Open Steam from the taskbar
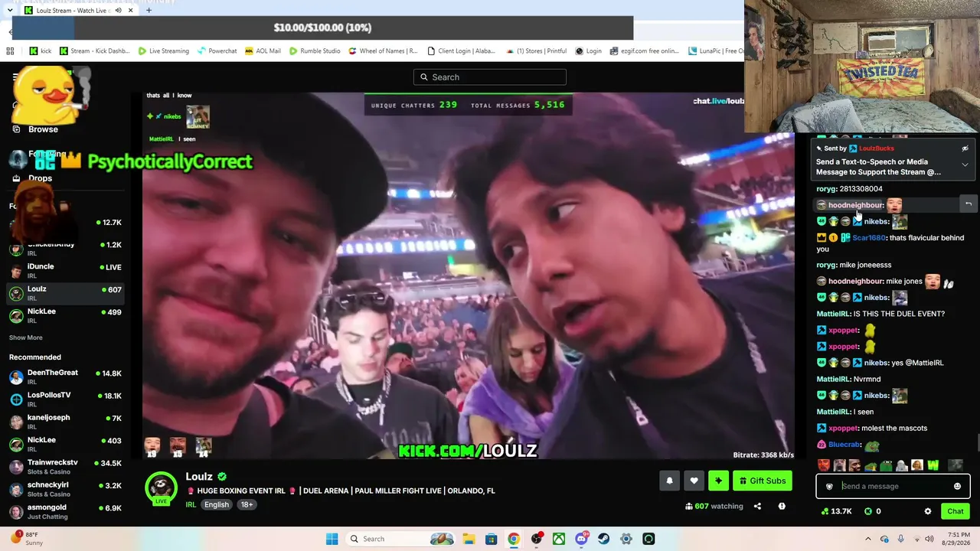The image size is (980, 551). [603, 539]
